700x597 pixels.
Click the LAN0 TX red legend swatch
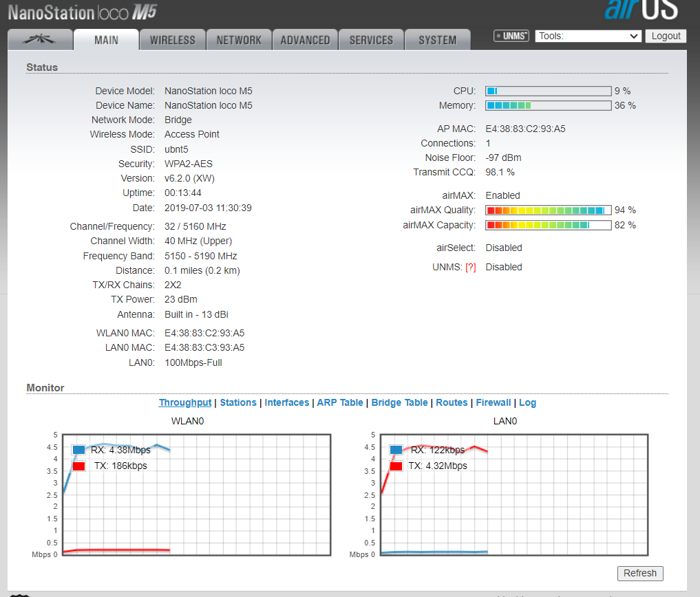point(396,466)
